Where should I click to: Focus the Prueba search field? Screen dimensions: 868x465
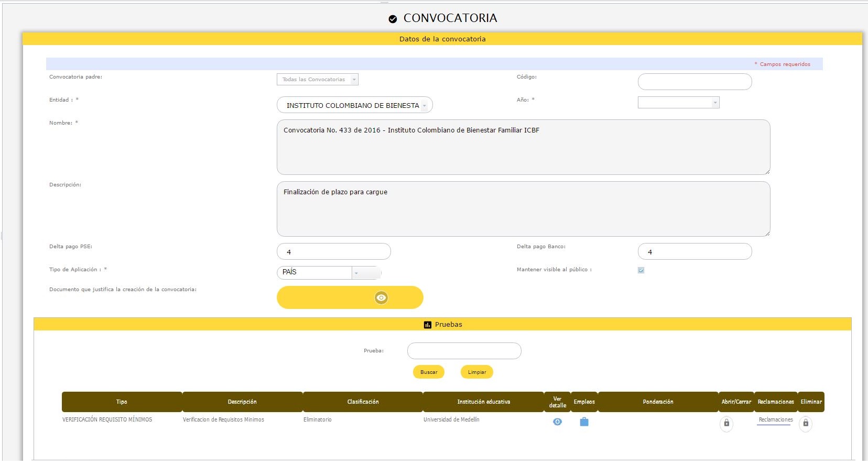click(x=464, y=351)
